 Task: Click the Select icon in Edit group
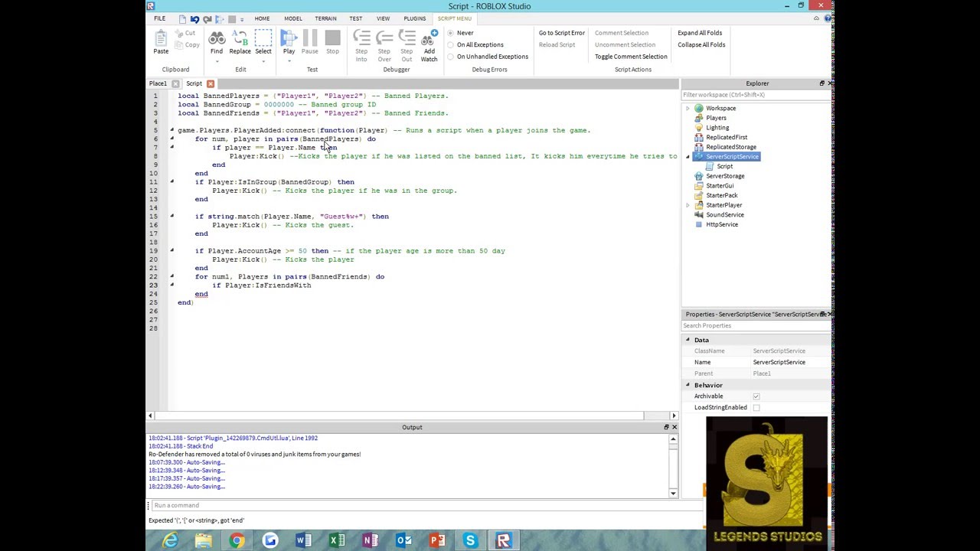tap(263, 38)
